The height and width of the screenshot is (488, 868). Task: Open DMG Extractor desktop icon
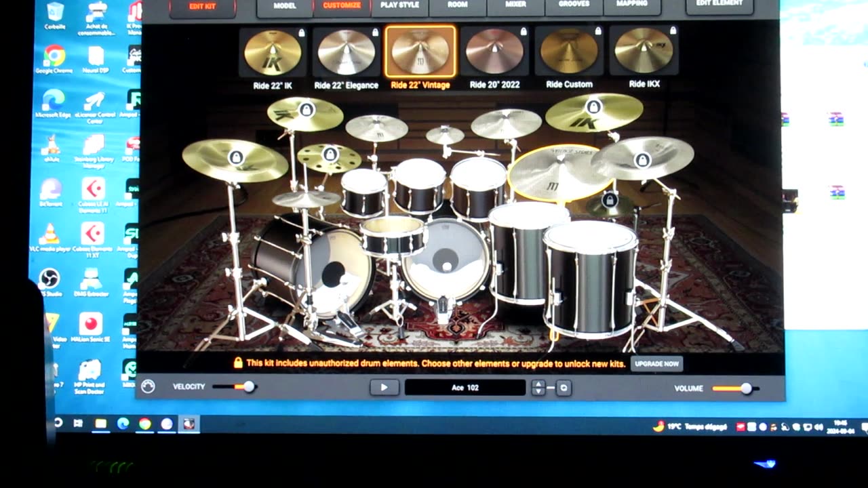(x=91, y=282)
